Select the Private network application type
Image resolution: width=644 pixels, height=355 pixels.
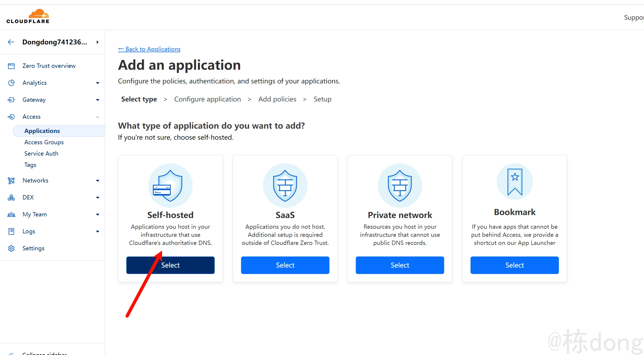pos(400,265)
